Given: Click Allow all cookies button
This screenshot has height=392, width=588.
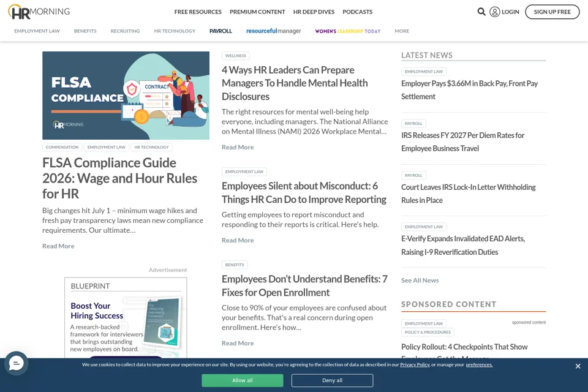Looking at the screenshot, I should pos(243,380).
